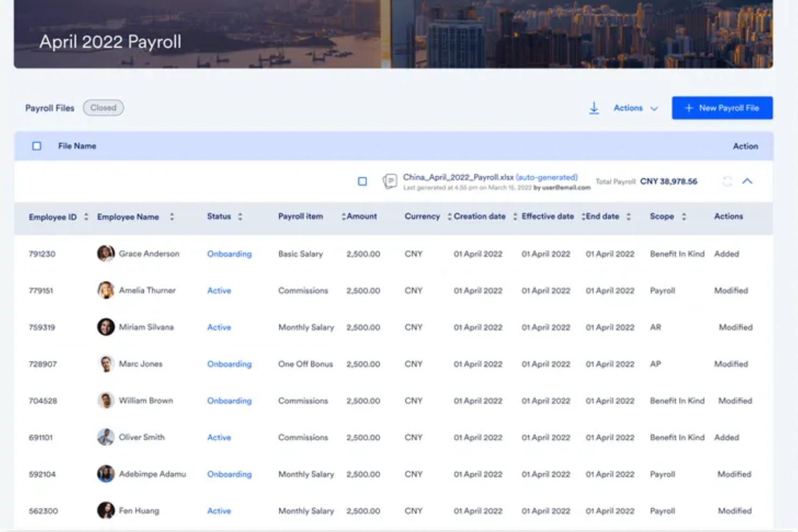Screen dimensions: 798x532
Task: Sort the Employee ID column
Action: tap(85, 217)
